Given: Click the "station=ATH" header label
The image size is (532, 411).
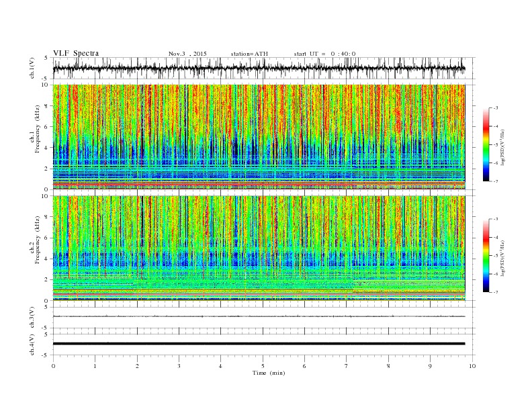Looking at the screenshot, I should point(249,54).
